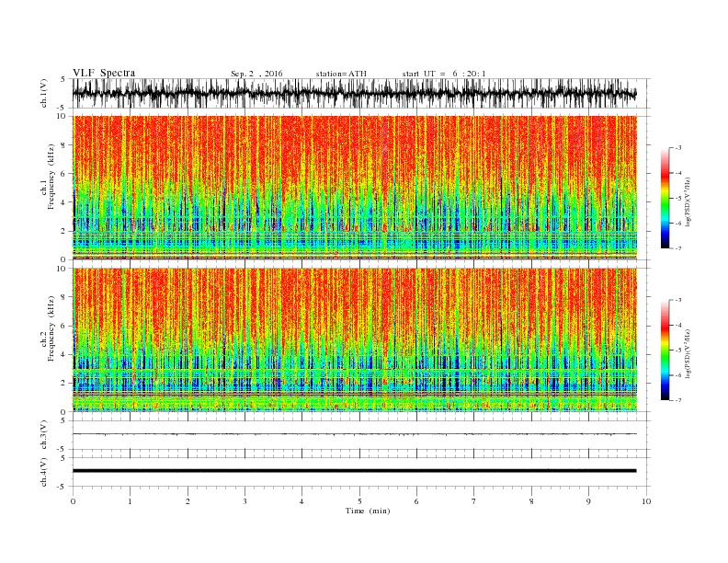Screen dimensions: 728x563
Task: Click the ch.1 "Frequency (kHz)" axis label
Action: 51,177
